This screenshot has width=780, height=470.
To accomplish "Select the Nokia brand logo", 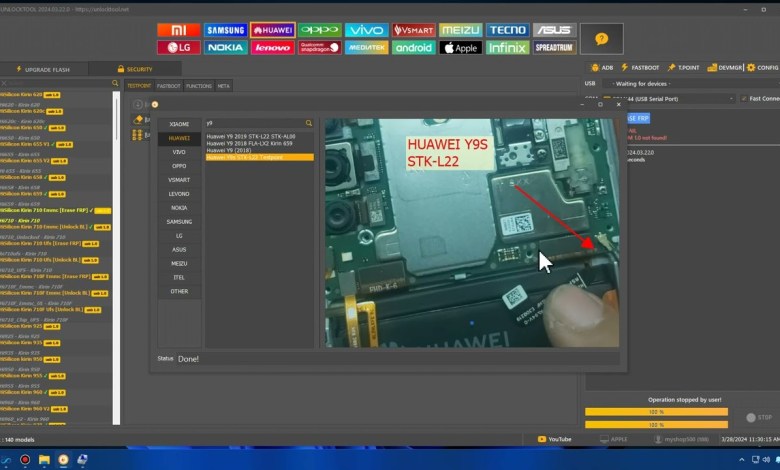I will point(225,47).
